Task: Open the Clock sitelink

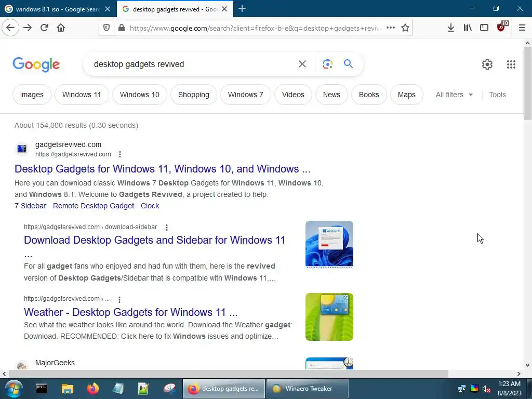Action: pyautogui.click(x=150, y=206)
